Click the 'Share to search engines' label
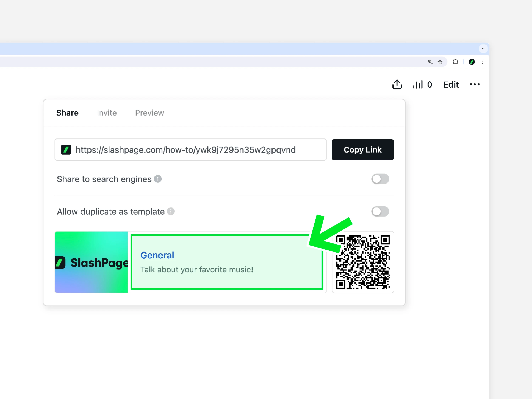Viewport: 532px width, 399px height. 104,179
